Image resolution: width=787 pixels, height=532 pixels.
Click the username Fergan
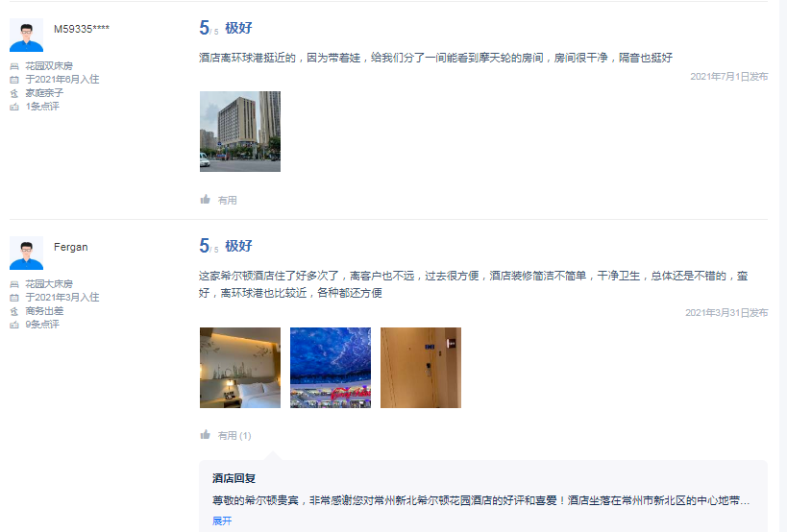coord(71,247)
